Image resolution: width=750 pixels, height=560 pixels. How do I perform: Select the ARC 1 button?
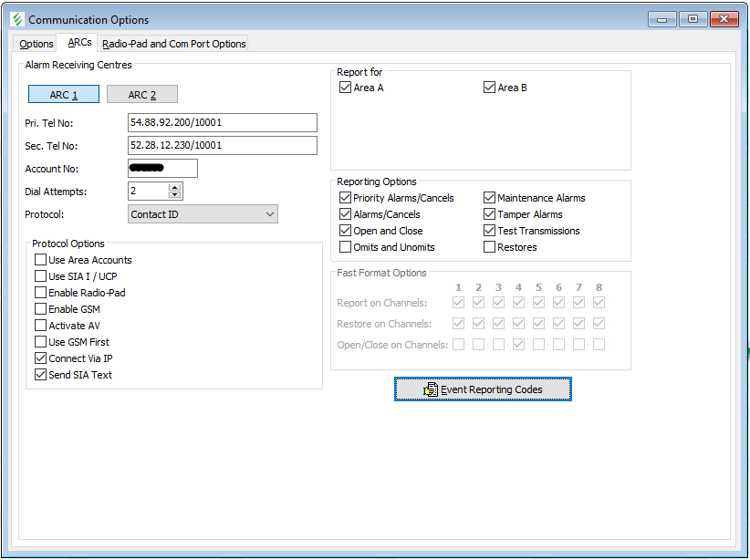point(64,95)
